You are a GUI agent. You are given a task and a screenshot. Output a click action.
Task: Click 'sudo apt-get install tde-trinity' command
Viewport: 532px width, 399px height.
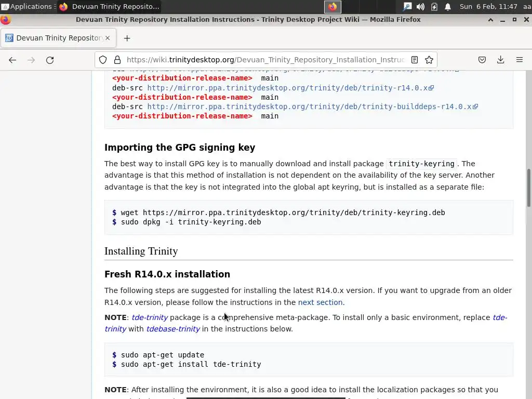(187, 365)
